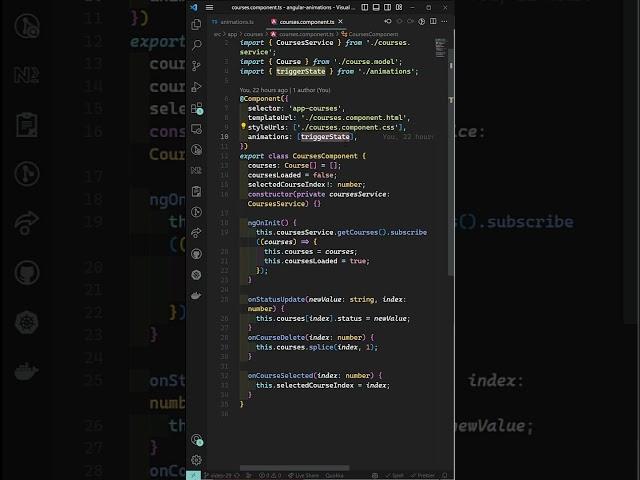This screenshot has height=480, width=640.
Task: Select the courses.component.ts tab
Action: (x=306, y=22)
